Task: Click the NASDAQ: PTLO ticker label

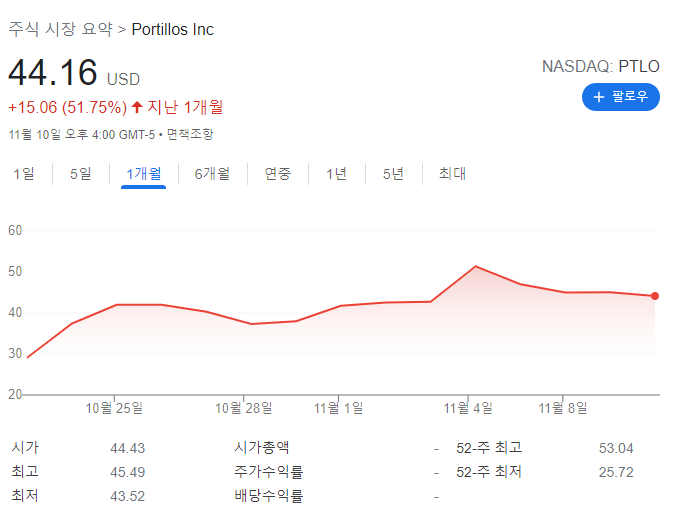Action: 601,66
